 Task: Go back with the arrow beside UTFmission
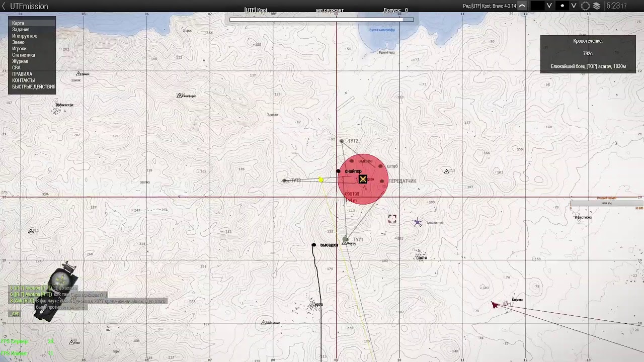pyautogui.click(x=4, y=6)
